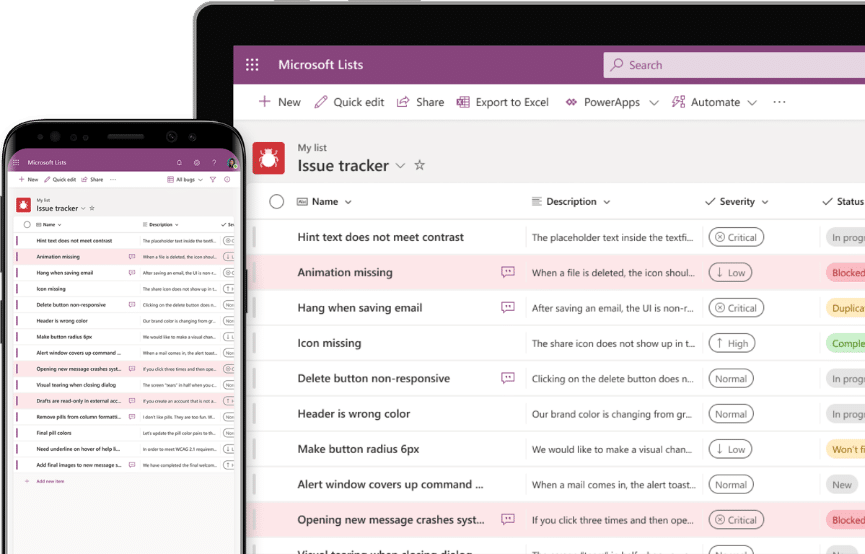The width and height of the screenshot is (865, 554).
Task: Click the Low severity pill on the Animation missing row
Action: click(x=730, y=272)
